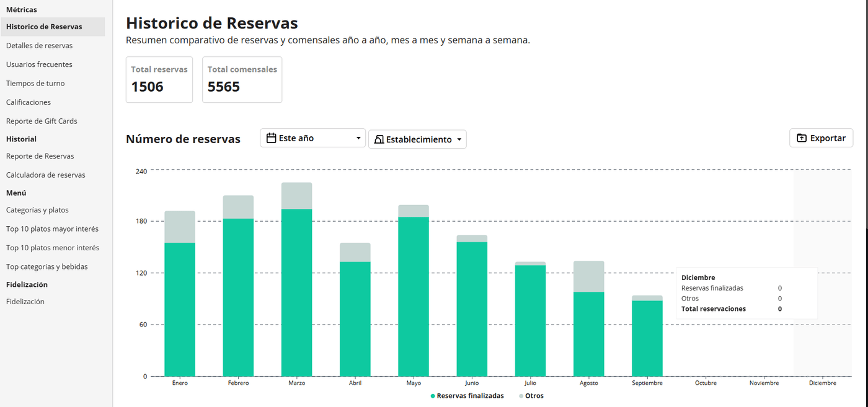This screenshot has height=407, width=868.
Task: Open the Fidelización page link
Action: click(x=25, y=302)
